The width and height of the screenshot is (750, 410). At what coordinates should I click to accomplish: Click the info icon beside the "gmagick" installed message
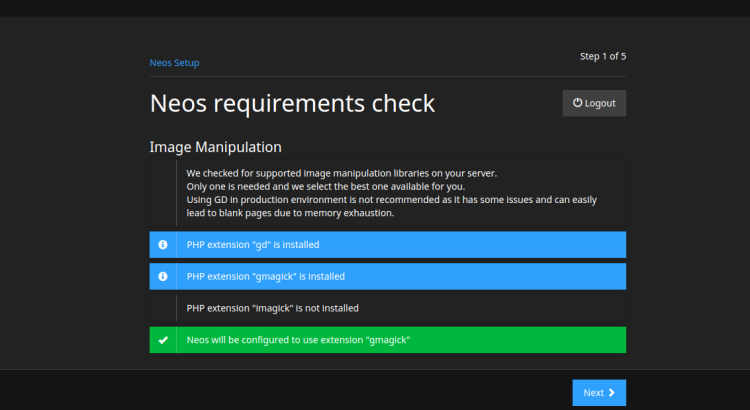click(163, 276)
